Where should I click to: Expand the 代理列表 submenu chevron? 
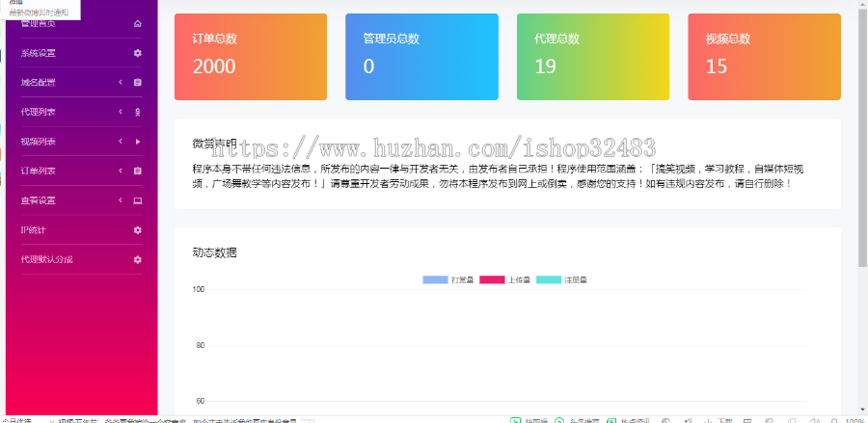click(121, 112)
